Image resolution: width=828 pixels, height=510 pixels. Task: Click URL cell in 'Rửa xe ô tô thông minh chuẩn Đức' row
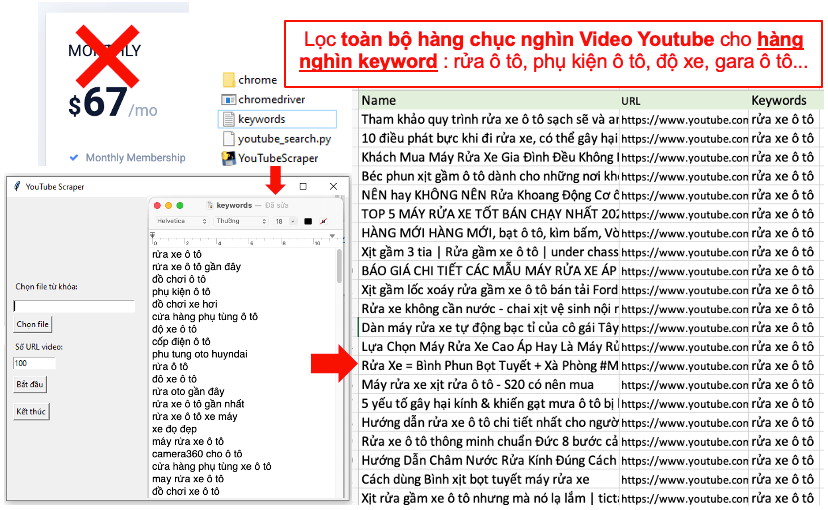tap(684, 441)
